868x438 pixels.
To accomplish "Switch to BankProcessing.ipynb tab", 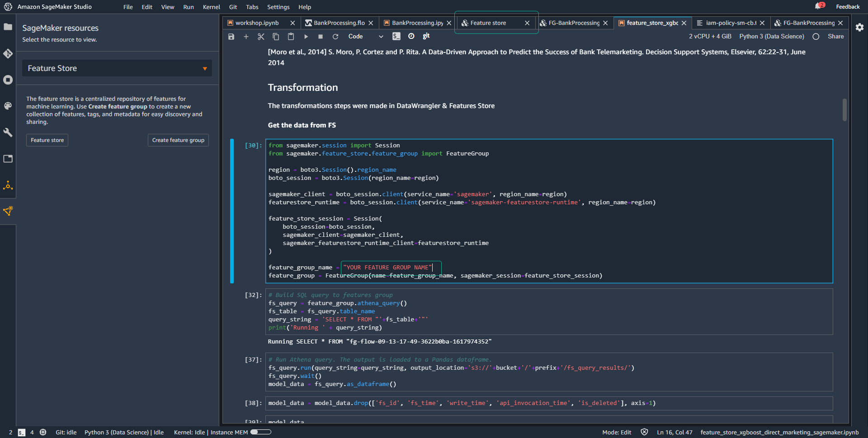I will click(417, 23).
